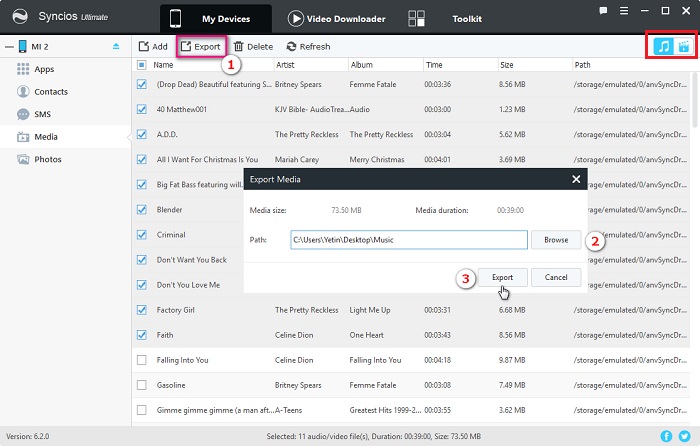The height and width of the screenshot is (446, 700).
Task: Uncheck the Faith track
Action: pos(142,335)
